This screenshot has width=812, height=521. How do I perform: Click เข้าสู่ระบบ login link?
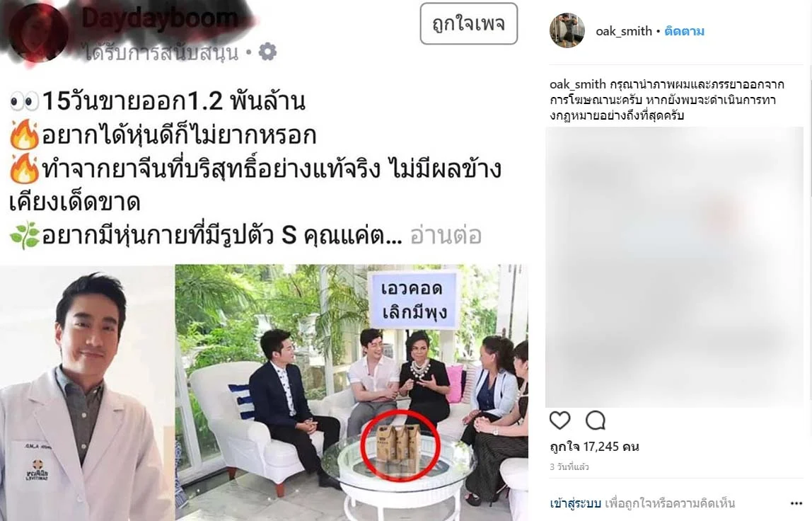click(x=575, y=503)
